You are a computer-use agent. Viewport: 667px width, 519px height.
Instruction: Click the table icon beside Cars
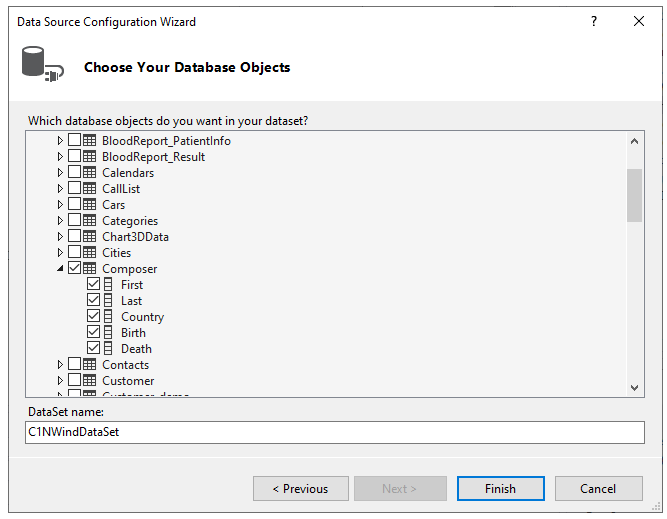click(90, 205)
